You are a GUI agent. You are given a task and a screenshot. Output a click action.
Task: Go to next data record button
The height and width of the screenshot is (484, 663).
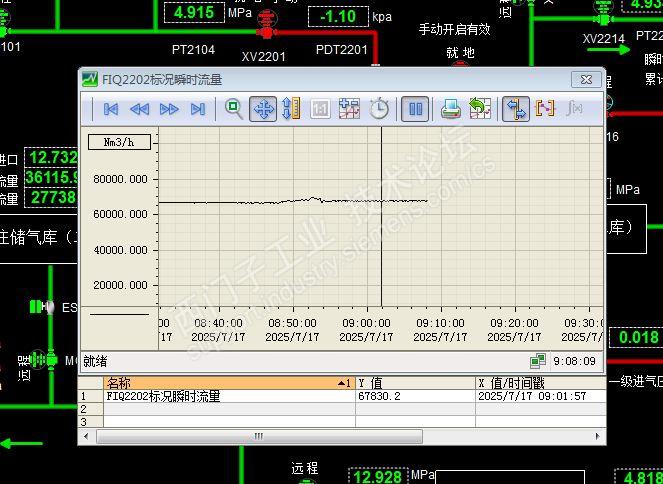pos(169,109)
